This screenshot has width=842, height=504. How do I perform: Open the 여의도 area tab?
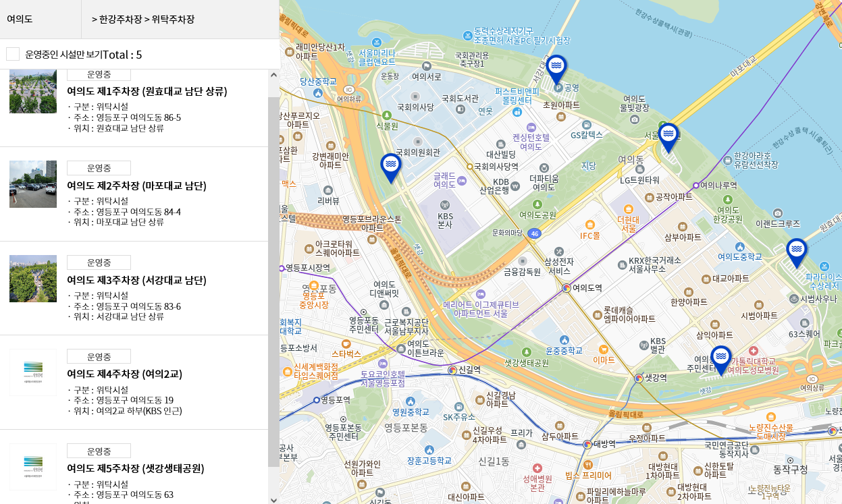pyautogui.click(x=41, y=19)
